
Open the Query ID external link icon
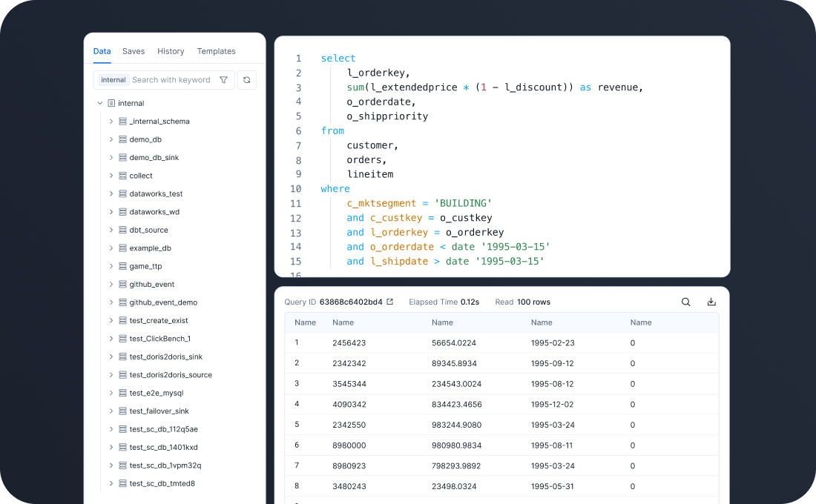[389, 302]
